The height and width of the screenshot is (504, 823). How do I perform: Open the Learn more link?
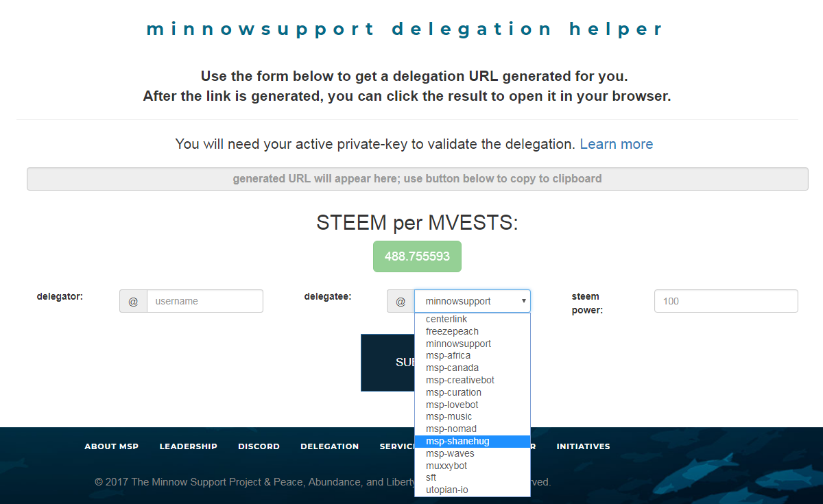tap(617, 144)
